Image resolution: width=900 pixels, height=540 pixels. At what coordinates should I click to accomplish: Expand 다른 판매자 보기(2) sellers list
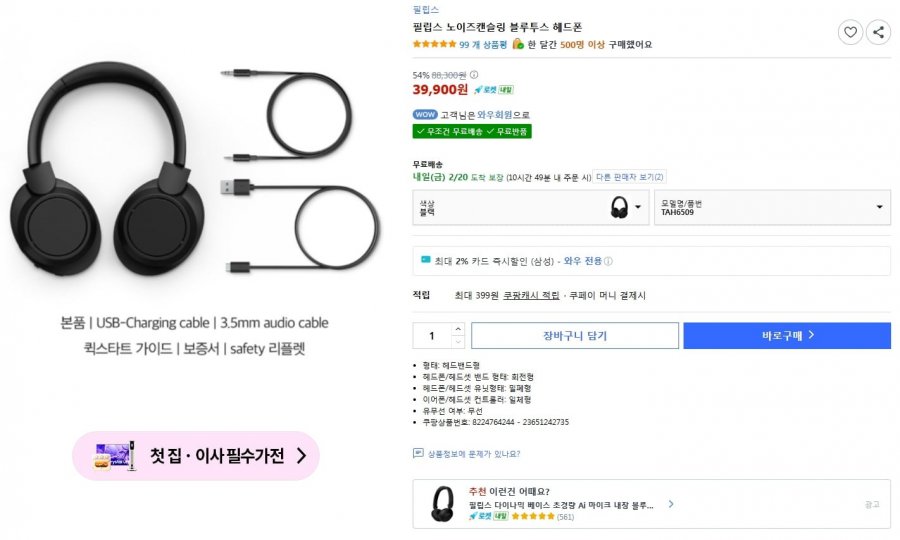click(x=630, y=177)
